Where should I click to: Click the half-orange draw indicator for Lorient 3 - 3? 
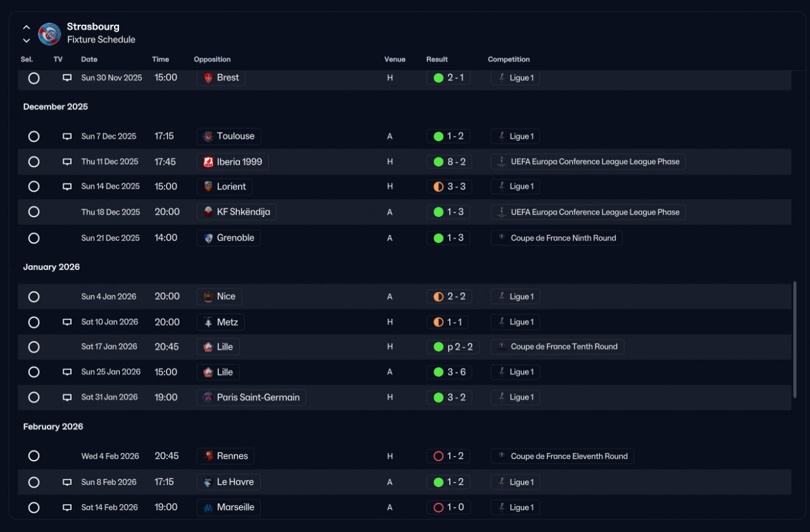(x=439, y=187)
